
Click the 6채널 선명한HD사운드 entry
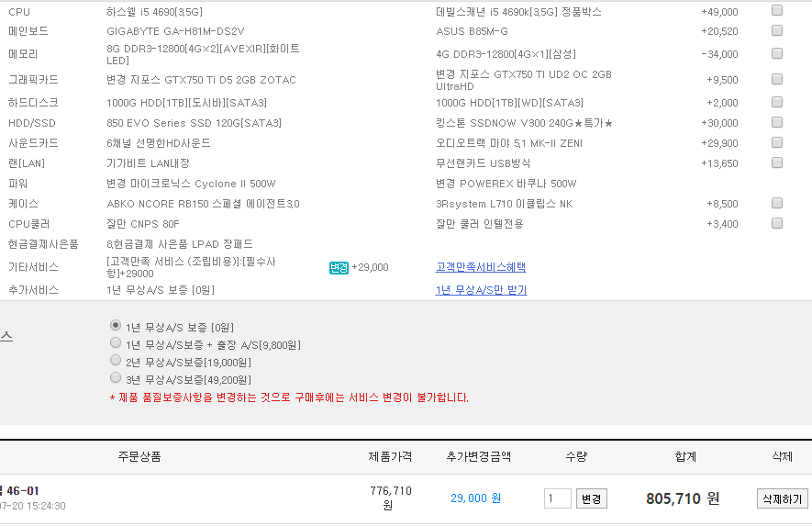(159, 143)
